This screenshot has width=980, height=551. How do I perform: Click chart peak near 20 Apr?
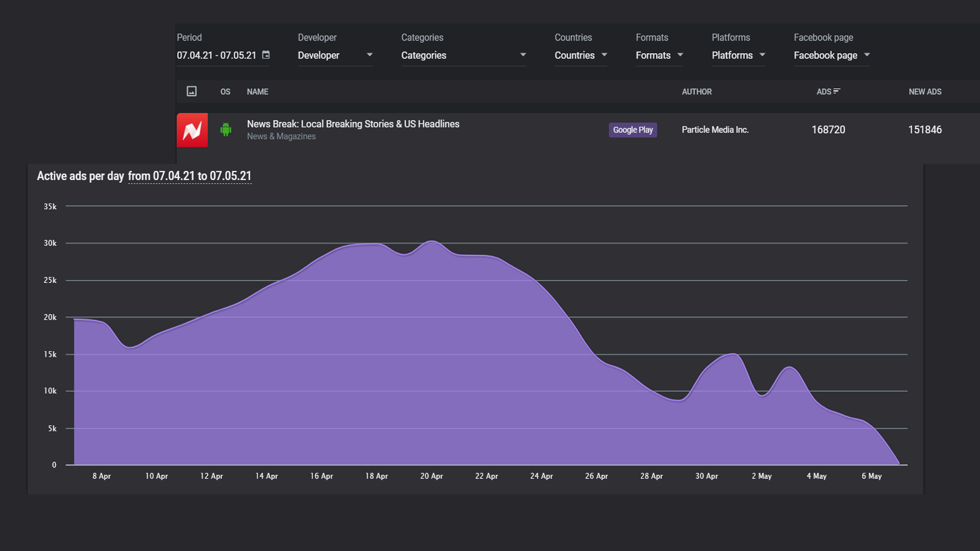(432, 241)
